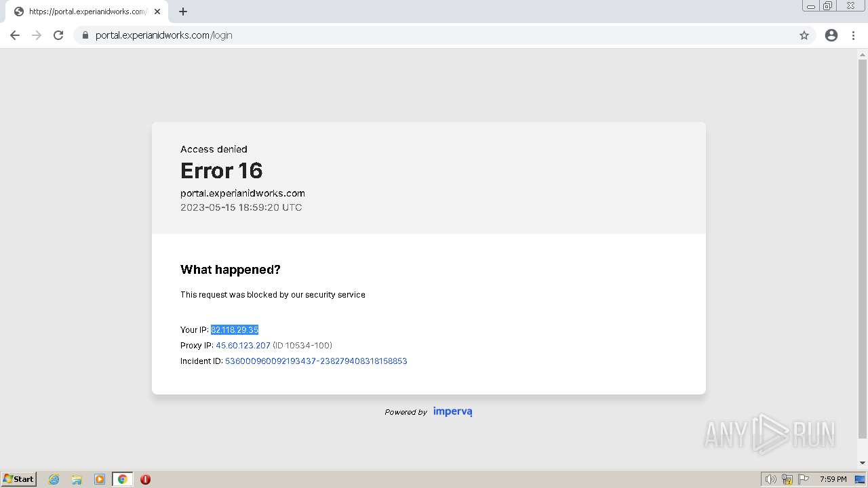
Task: Click 'This request was blocked' message
Action: (x=273, y=295)
